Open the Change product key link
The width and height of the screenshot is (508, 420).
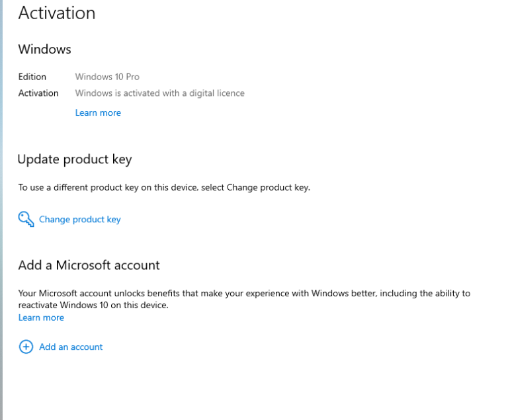(x=79, y=220)
